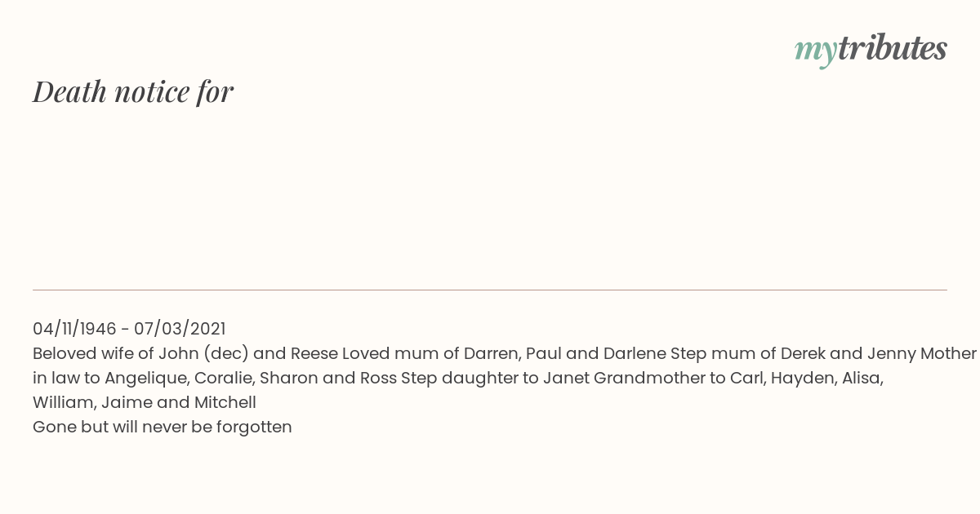Viewport: 980px width, 514px height.
Task: Click the gray "tributes" part of logo
Action: (x=892, y=48)
